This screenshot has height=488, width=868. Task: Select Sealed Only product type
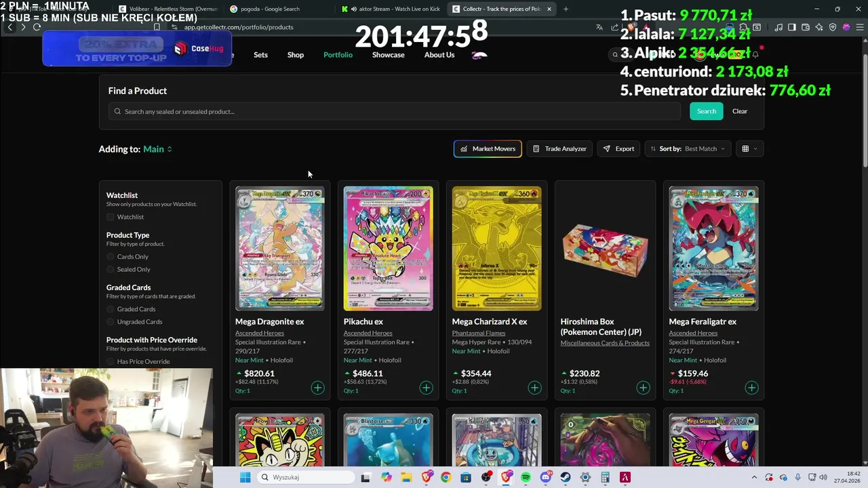[111, 270]
